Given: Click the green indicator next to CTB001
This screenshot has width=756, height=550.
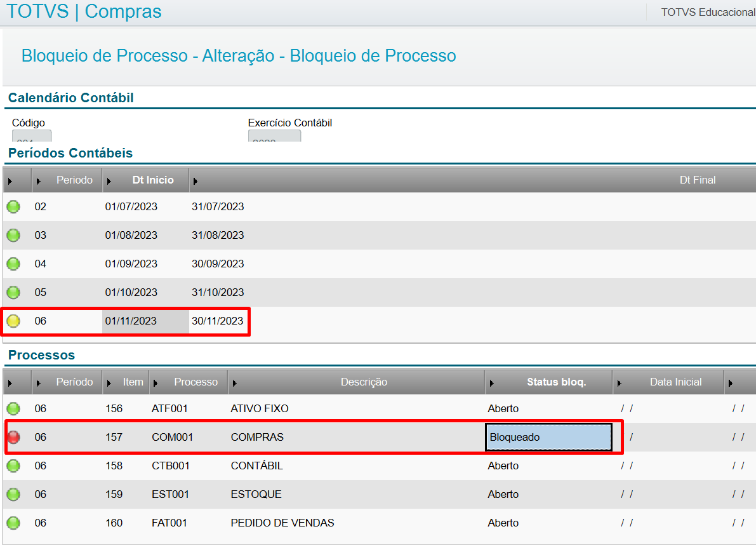Looking at the screenshot, I should tap(13, 466).
